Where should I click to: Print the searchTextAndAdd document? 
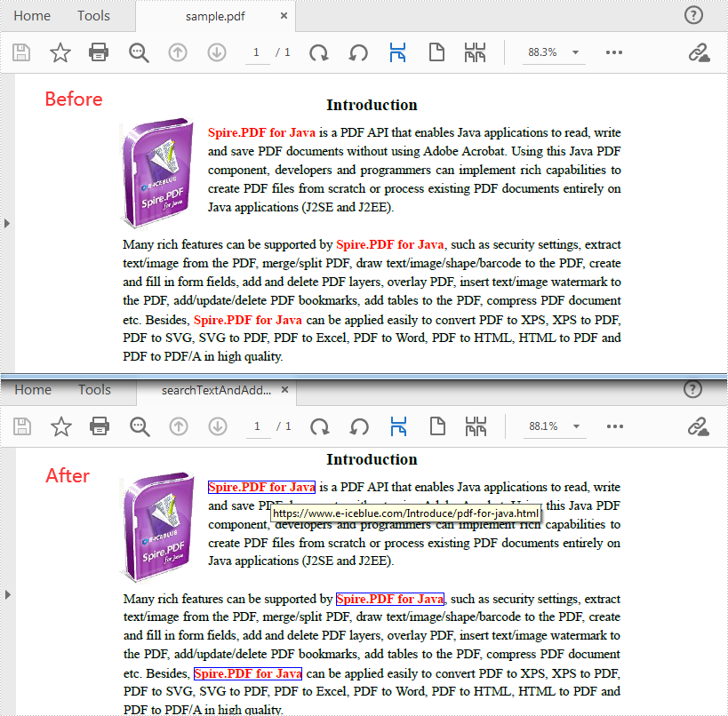tap(100, 426)
